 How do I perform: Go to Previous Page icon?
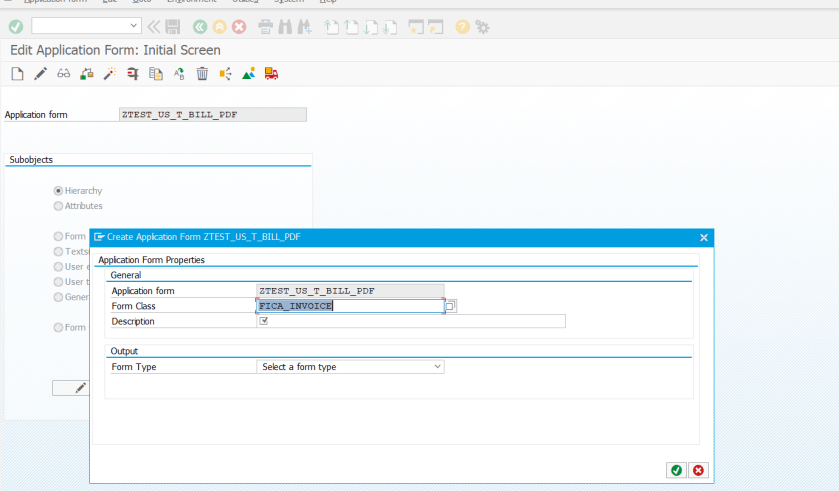point(352,27)
